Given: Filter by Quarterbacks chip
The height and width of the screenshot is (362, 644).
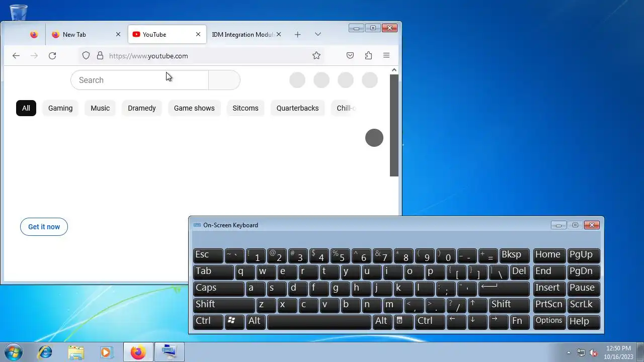Looking at the screenshot, I should click(x=297, y=108).
